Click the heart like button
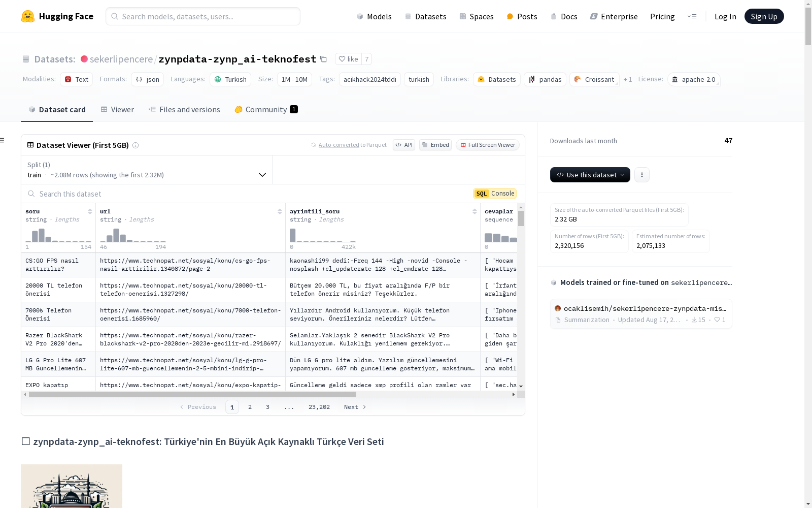Image resolution: width=812 pixels, height=508 pixels. pyautogui.click(x=348, y=59)
